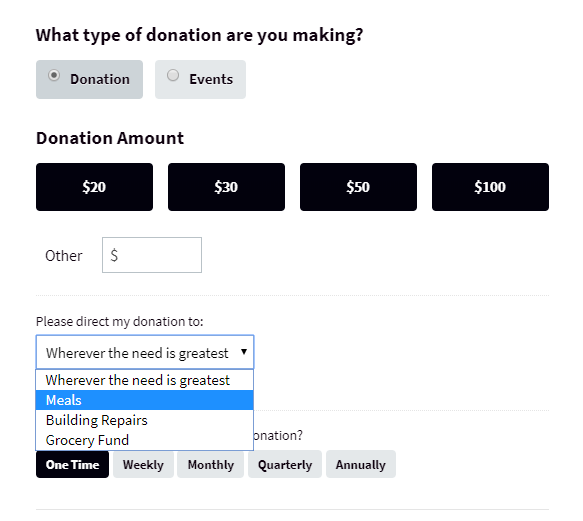Click the closed select showing 'Wherever the need is greatest'
The image size is (583, 521).
tap(145, 352)
